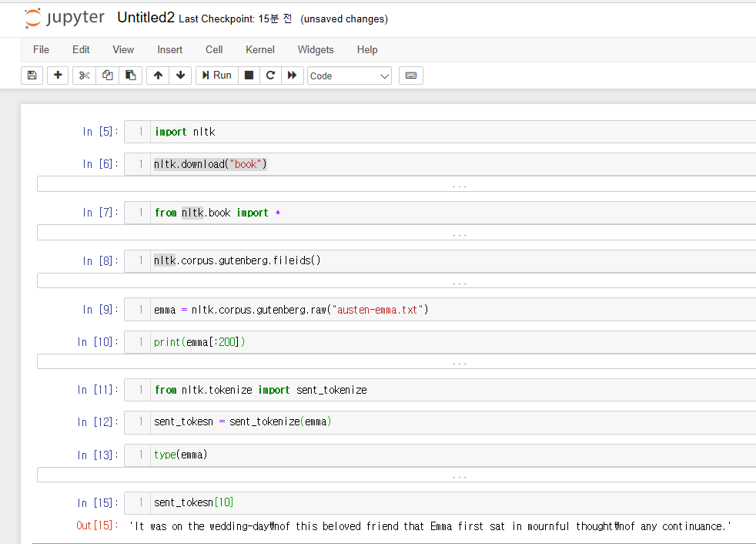The image size is (756, 544).
Task: Click the save and checkpoint icon
Action: pyautogui.click(x=32, y=76)
